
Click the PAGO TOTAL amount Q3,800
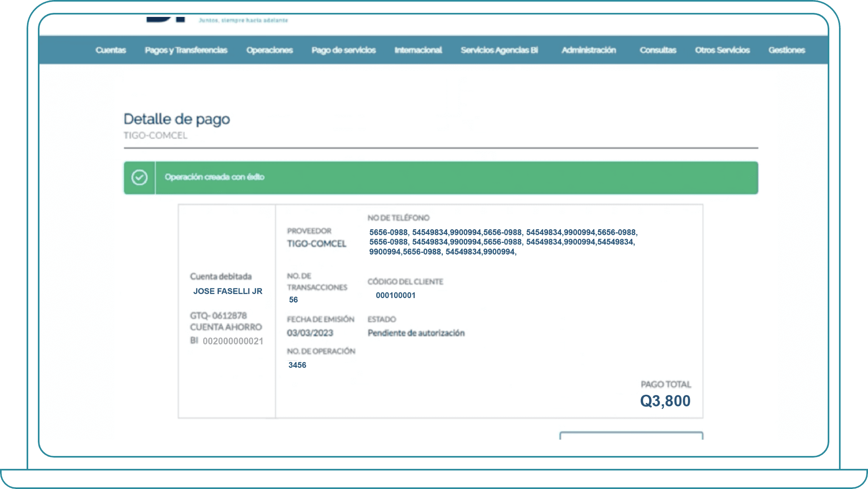pos(666,401)
